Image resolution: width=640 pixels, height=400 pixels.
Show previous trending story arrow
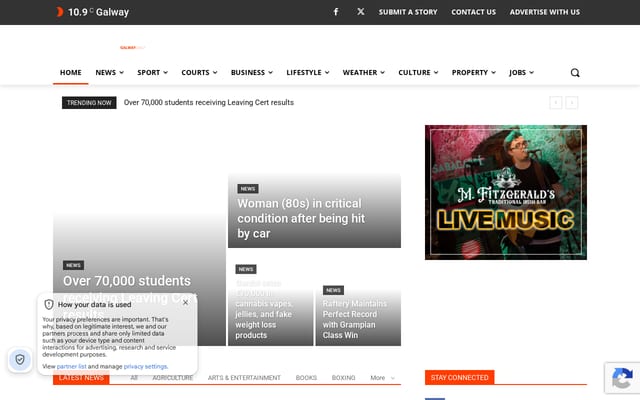click(556, 102)
